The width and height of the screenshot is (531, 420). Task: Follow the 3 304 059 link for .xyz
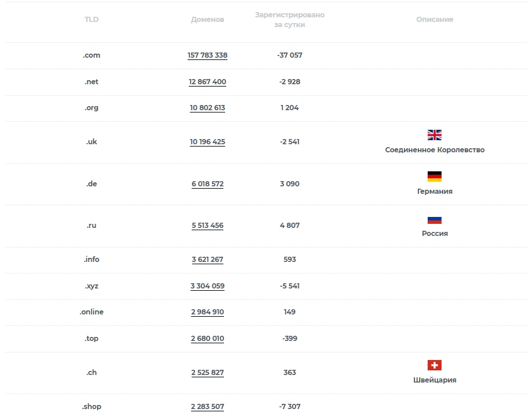pos(208,286)
